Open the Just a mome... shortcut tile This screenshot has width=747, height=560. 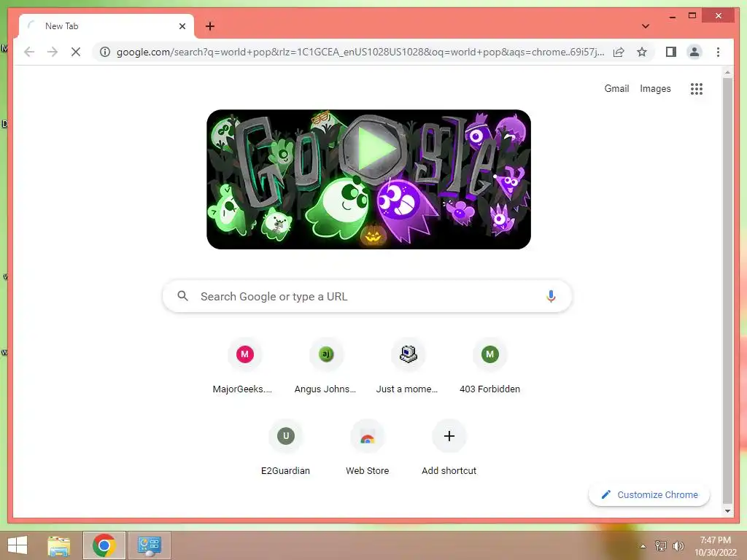(x=408, y=366)
